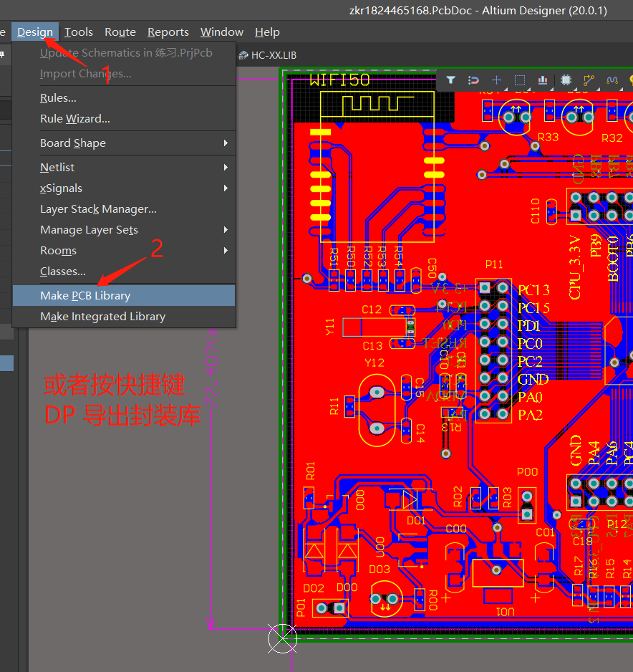
Task: Select the PA2 pin label
Action: [x=530, y=416]
